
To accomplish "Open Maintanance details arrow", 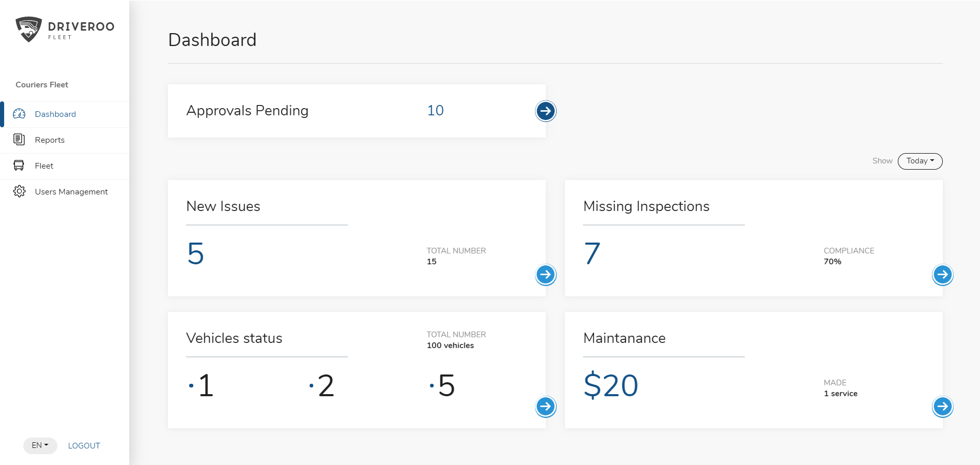I will pos(942,407).
